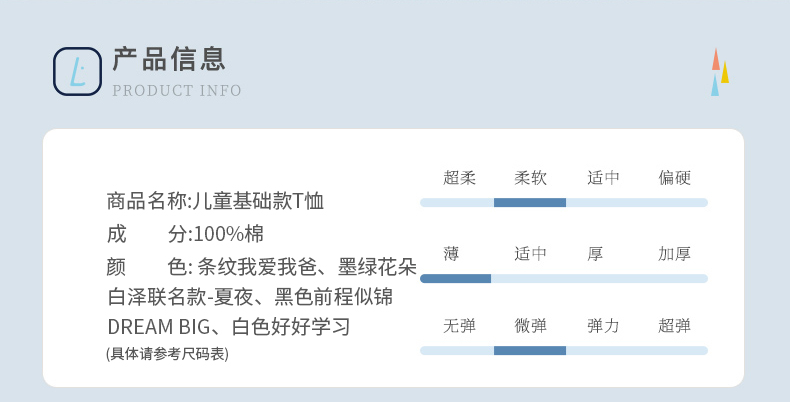790x402 pixels.
Task: Select the 薄 thickness label
Action: click(x=452, y=254)
